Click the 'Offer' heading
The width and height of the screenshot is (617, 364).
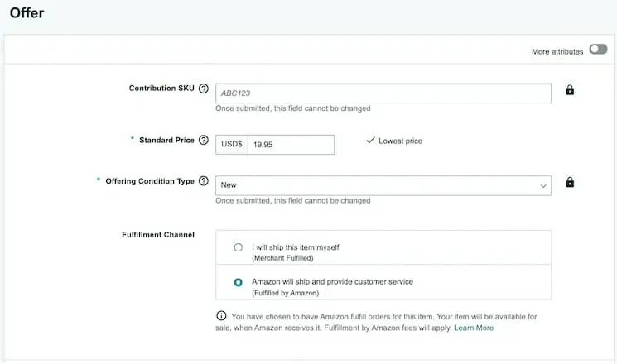(x=27, y=13)
